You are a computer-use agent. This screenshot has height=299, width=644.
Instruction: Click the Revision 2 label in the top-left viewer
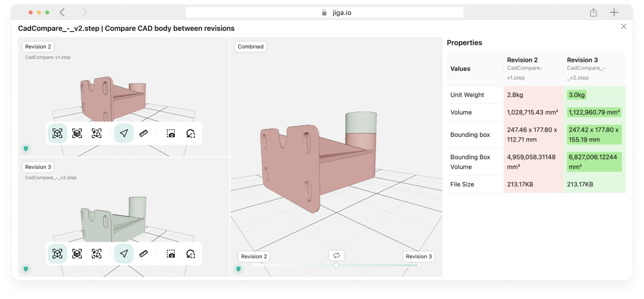click(x=38, y=46)
